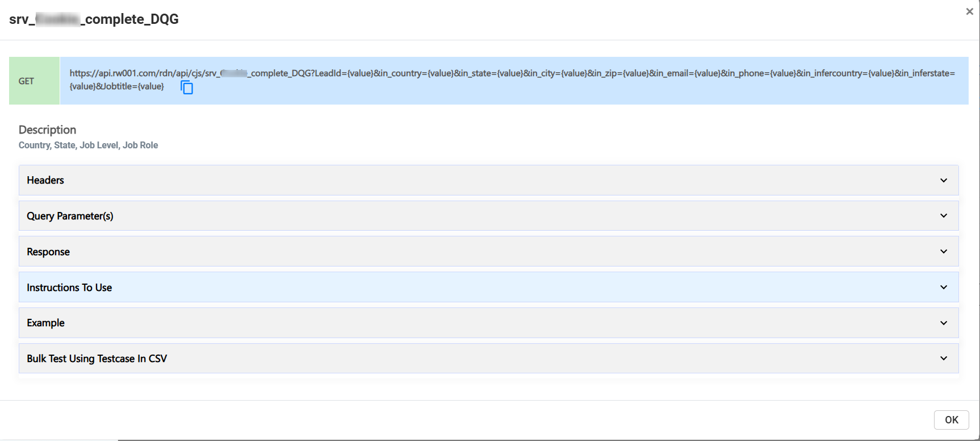Select the Query Parameter(s) heading
This screenshot has width=980, height=441.
click(70, 216)
